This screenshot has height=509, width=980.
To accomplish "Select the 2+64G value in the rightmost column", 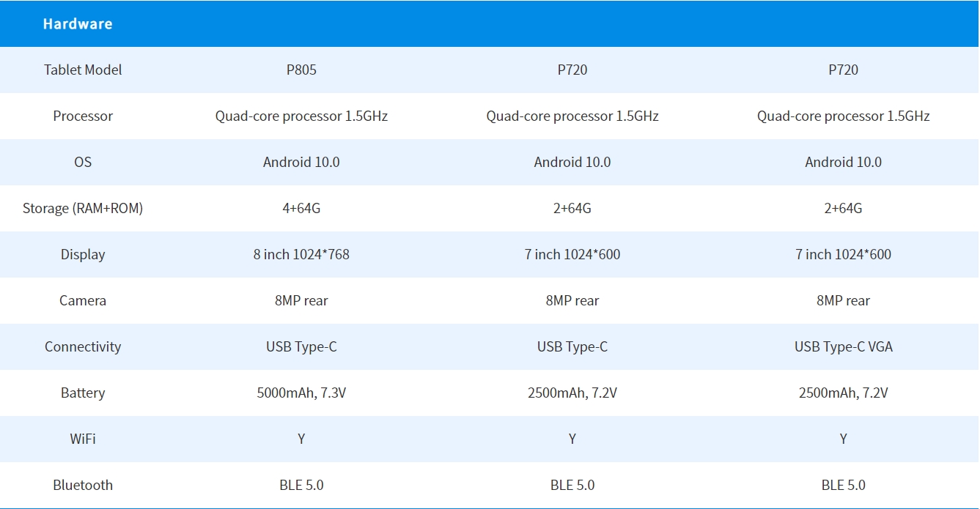I will click(844, 208).
